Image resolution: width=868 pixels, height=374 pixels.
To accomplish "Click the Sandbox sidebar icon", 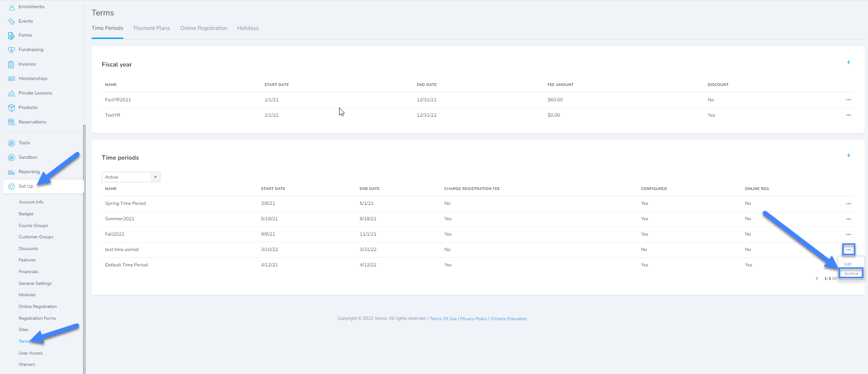I will (x=11, y=157).
